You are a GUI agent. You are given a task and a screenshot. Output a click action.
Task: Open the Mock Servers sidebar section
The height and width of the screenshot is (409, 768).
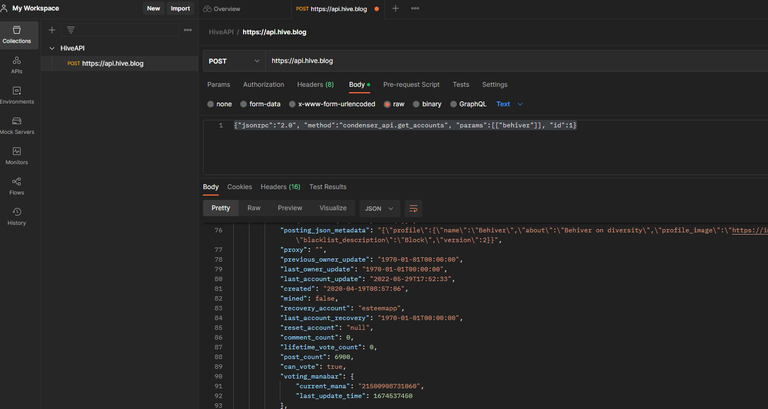17,126
